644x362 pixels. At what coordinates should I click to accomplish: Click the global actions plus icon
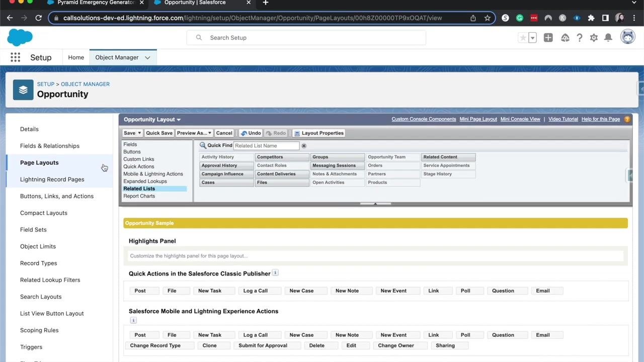point(548,38)
